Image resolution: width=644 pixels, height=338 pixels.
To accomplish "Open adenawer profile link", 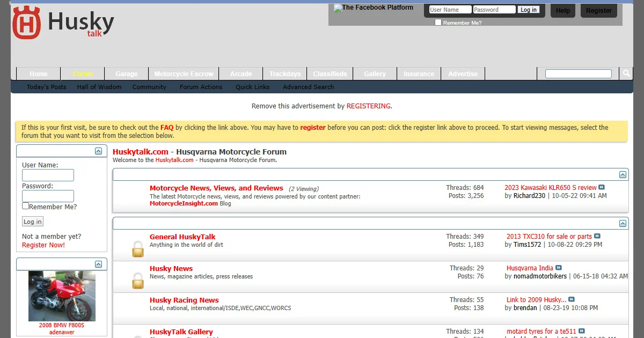I will coord(62,332).
